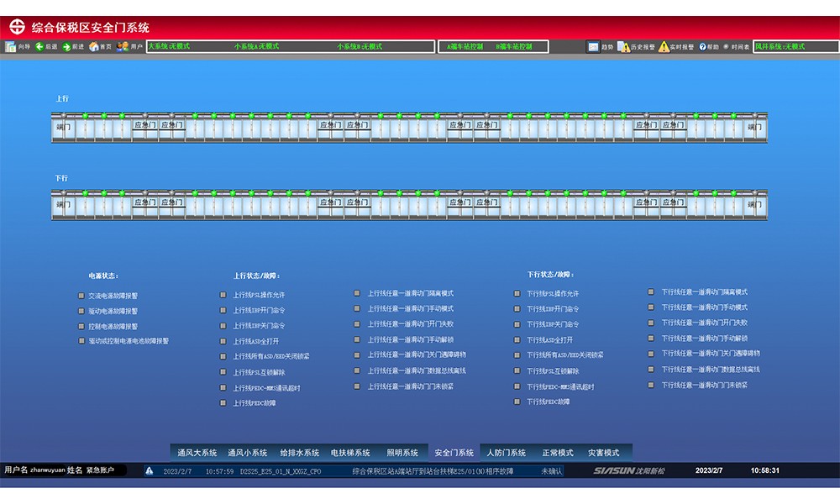Click the 未确认 alarm acknowledgment text
The width and height of the screenshot is (840, 504).
(551, 471)
